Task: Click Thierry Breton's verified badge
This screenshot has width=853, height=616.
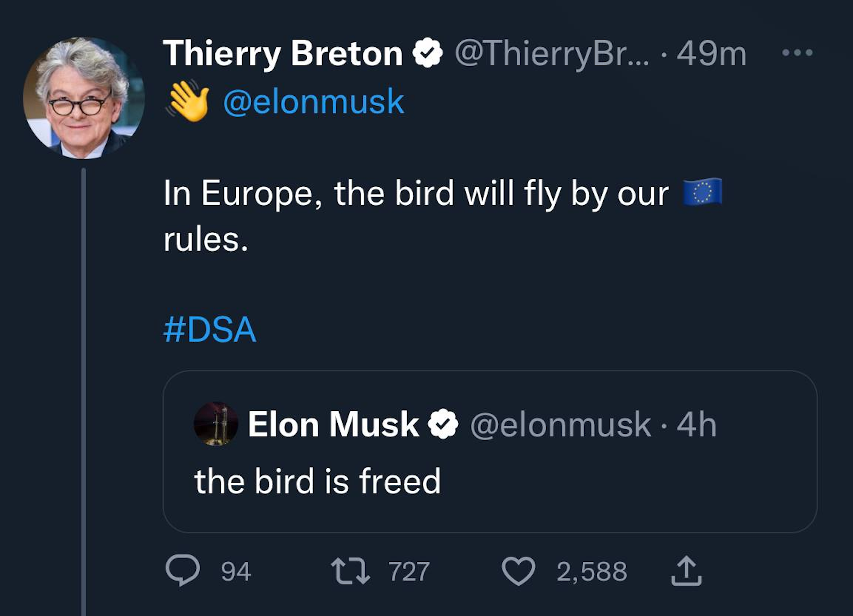Action: pyautogui.click(x=427, y=53)
